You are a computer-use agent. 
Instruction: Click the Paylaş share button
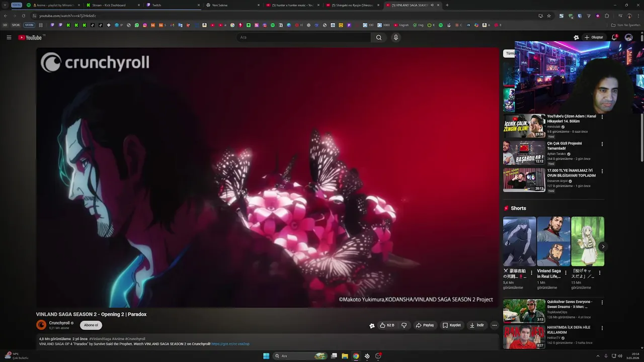pyautogui.click(x=425, y=325)
